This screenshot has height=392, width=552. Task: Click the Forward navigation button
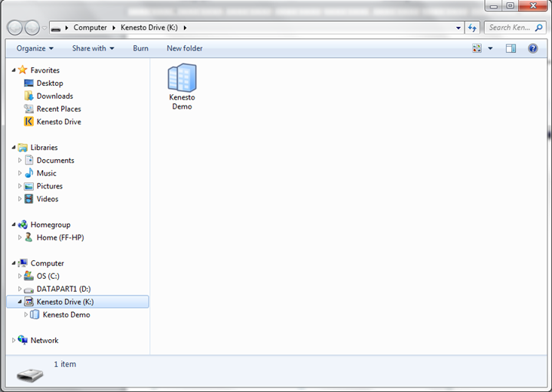pos(32,27)
